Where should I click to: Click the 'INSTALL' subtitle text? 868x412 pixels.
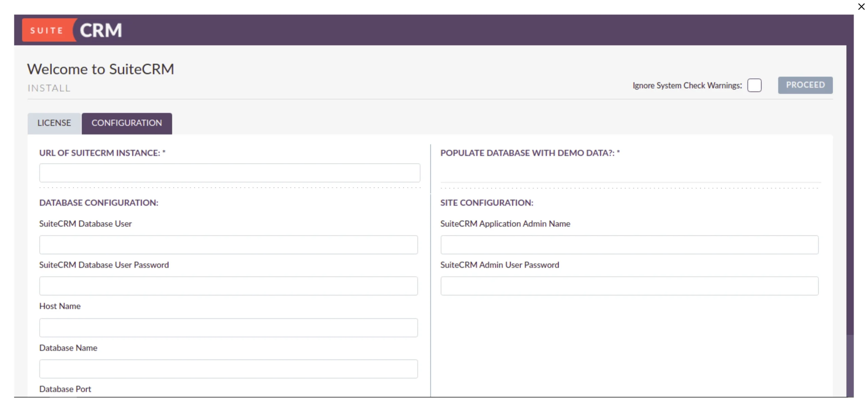coord(49,88)
